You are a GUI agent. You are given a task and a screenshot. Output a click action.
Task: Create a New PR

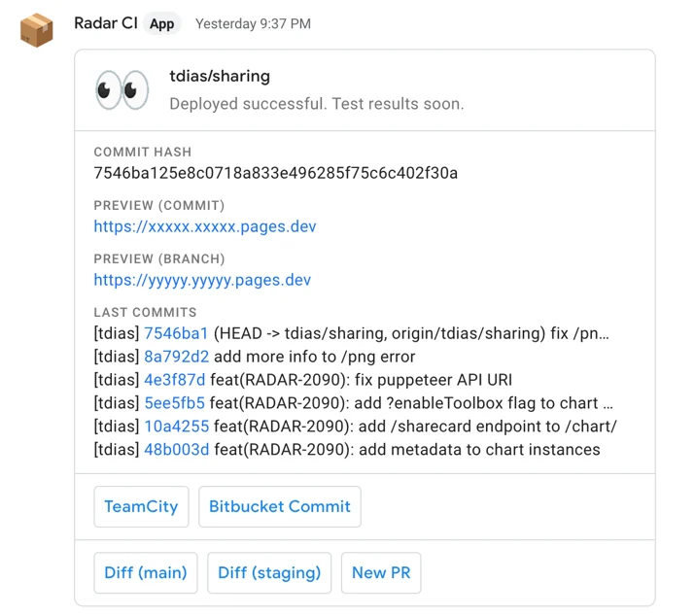(381, 572)
